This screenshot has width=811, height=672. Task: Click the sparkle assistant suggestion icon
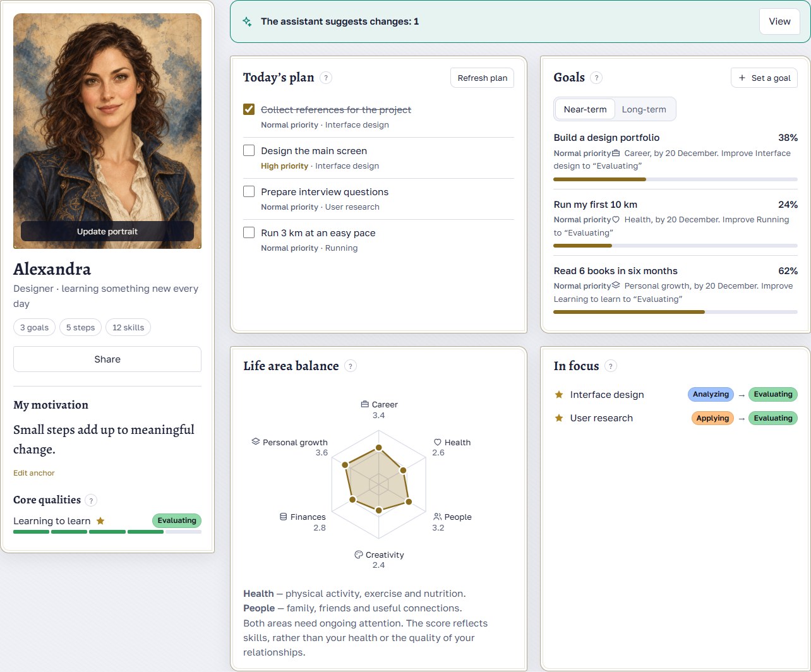pyautogui.click(x=247, y=21)
